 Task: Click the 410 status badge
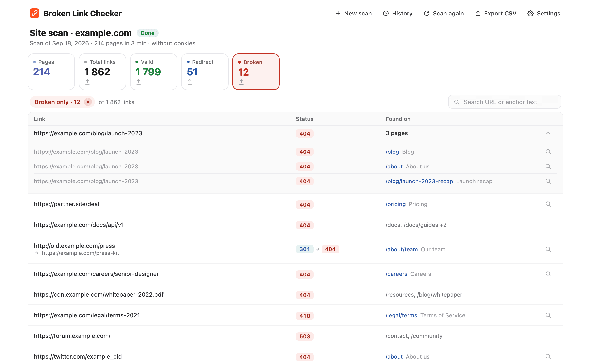[305, 316]
